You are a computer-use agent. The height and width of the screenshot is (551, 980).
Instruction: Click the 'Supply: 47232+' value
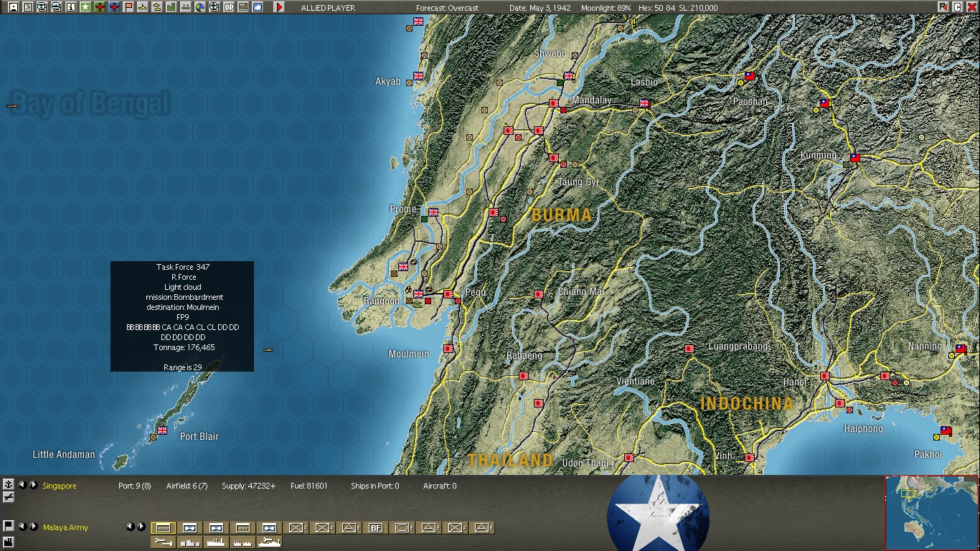pos(248,486)
